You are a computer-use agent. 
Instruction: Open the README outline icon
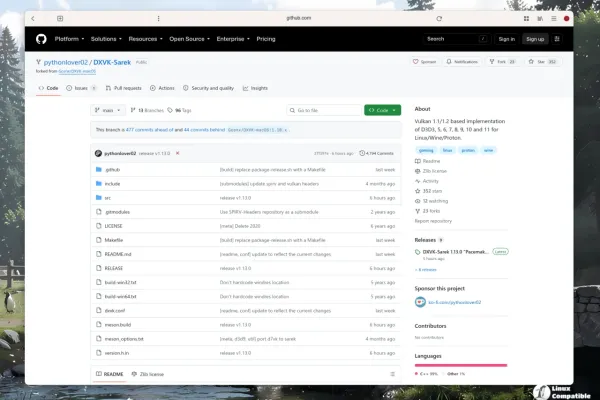tap(392, 374)
